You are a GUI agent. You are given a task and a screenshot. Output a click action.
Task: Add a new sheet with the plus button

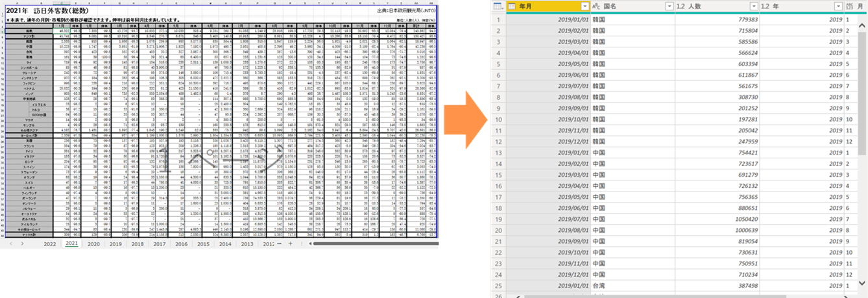(x=290, y=244)
